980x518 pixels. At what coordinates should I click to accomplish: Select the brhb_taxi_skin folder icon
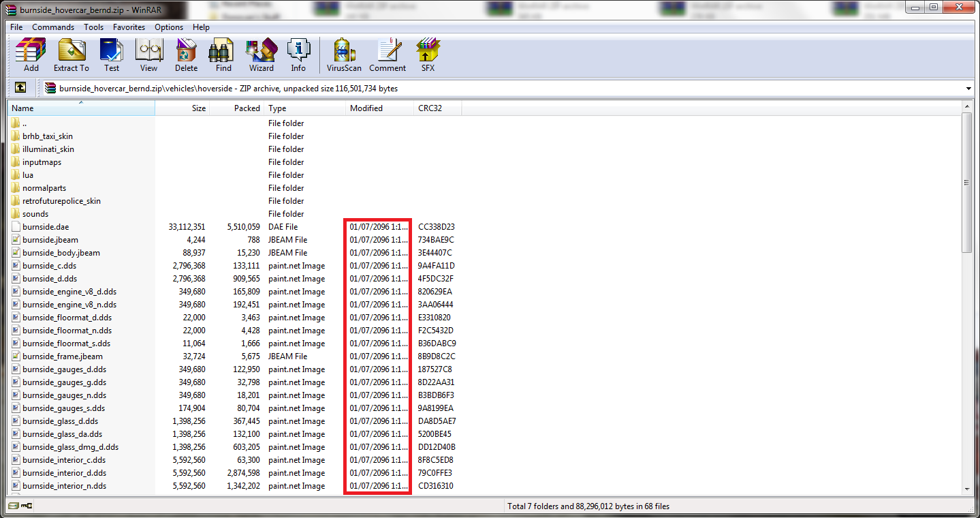click(16, 136)
